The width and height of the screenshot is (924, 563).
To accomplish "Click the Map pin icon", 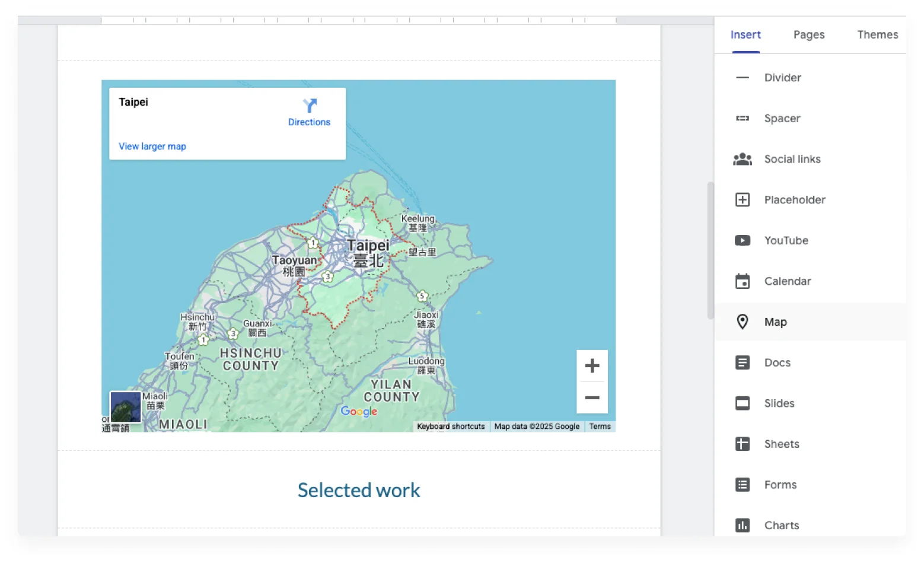I will [742, 322].
